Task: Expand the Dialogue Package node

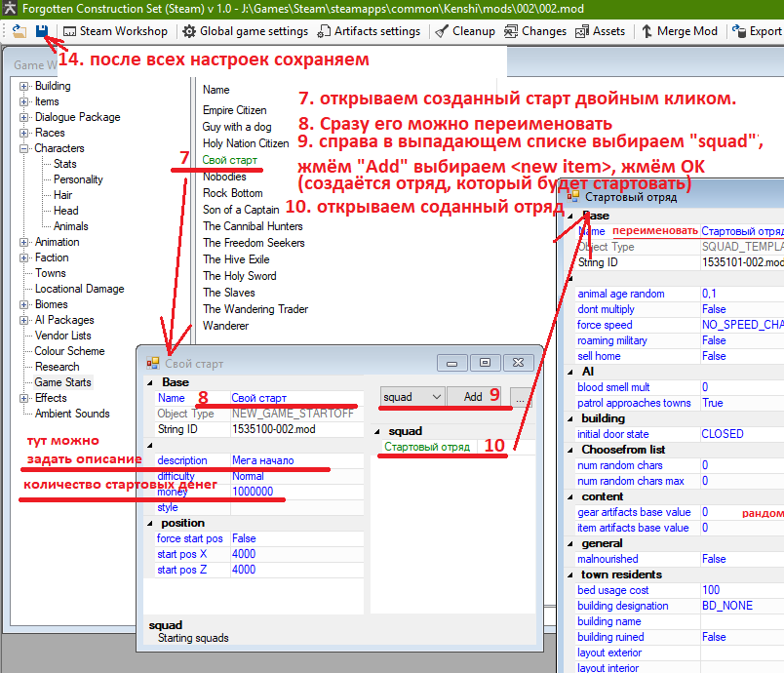Action: [23, 117]
